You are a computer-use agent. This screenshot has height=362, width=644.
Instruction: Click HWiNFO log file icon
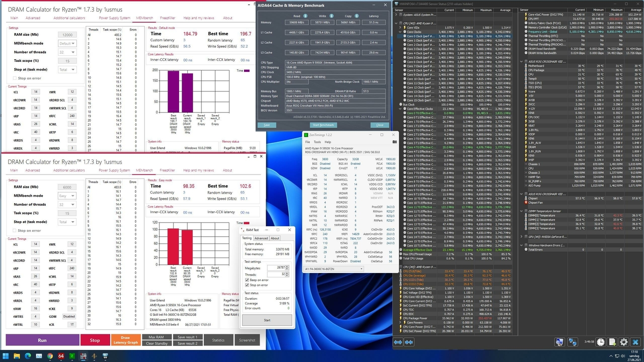(611, 342)
